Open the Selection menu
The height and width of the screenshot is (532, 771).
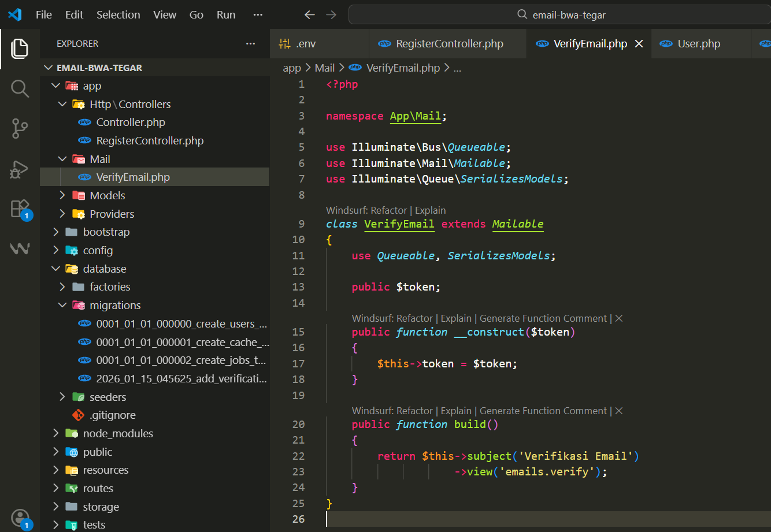(118, 15)
